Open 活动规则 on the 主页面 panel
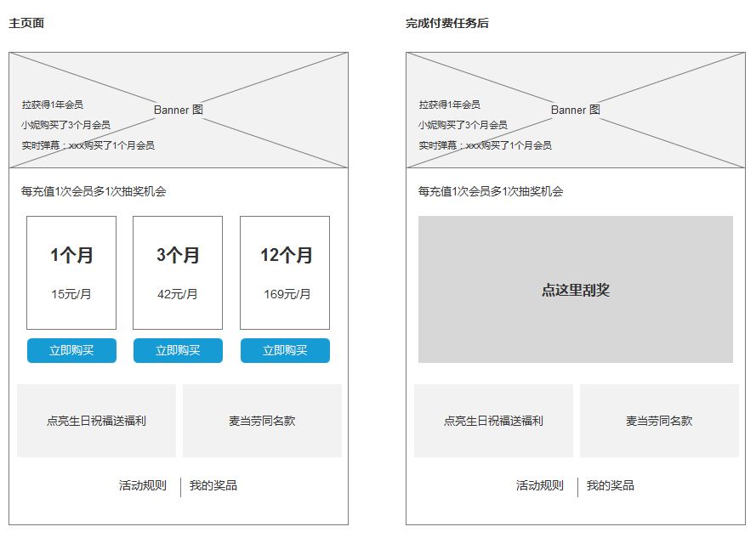The width and height of the screenshot is (756, 538). 143,486
